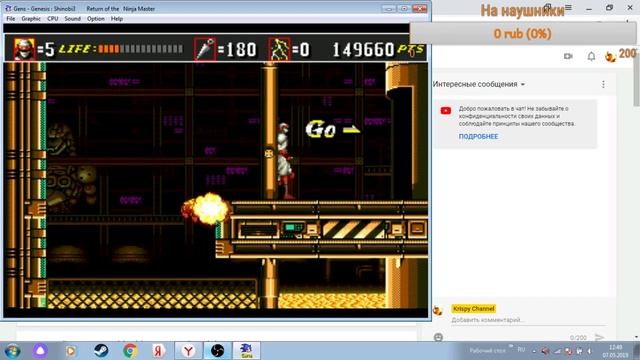Open the purple Alice assistant in the taskbar
Screen dimensions: 640x360
40,351
